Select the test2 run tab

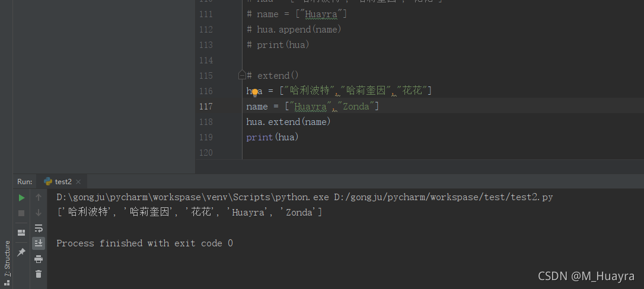point(62,182)
